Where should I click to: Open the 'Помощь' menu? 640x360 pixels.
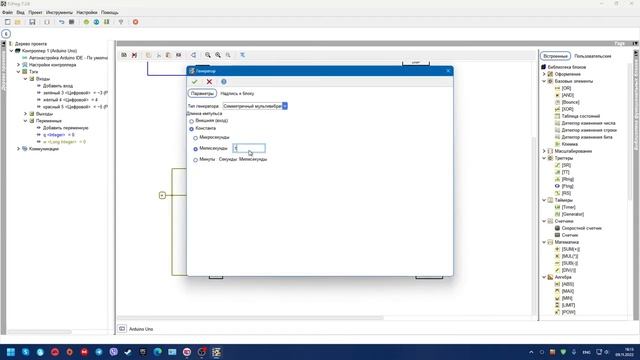click(x=110, y=13)
